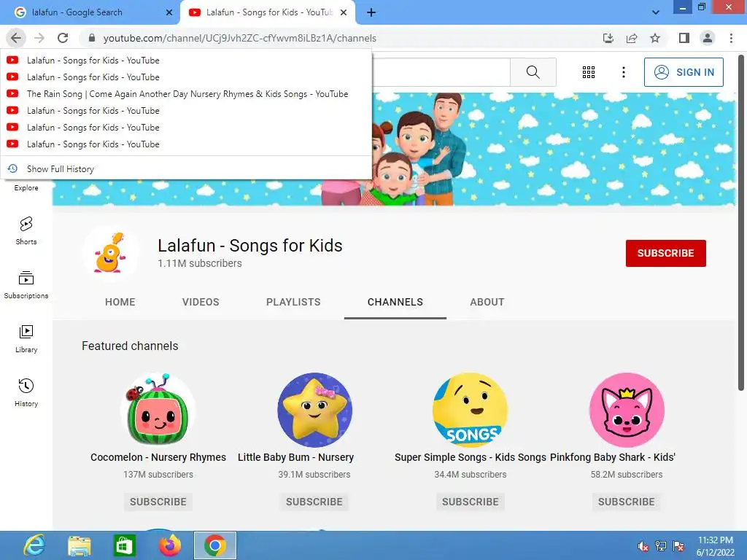Click the browser Forward arrow button
This screenshot has width=747, height=560.
[x=39, y=38]
